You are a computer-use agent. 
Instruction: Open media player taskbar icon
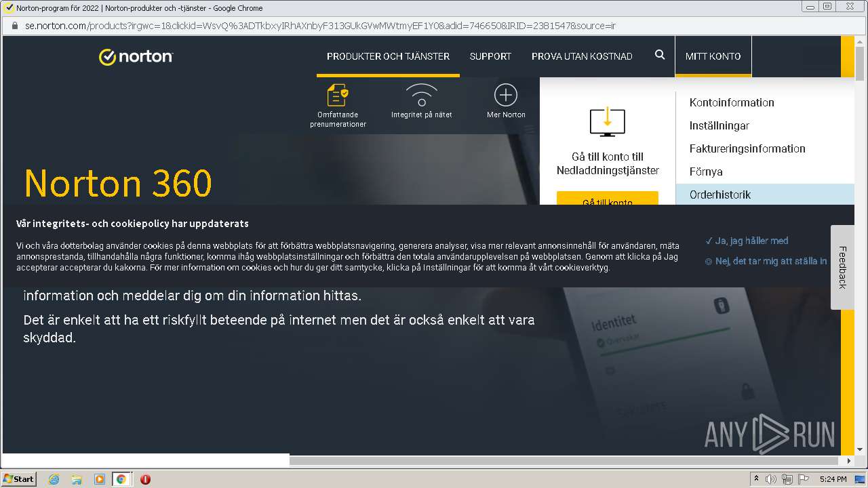[x=99, y=479]
